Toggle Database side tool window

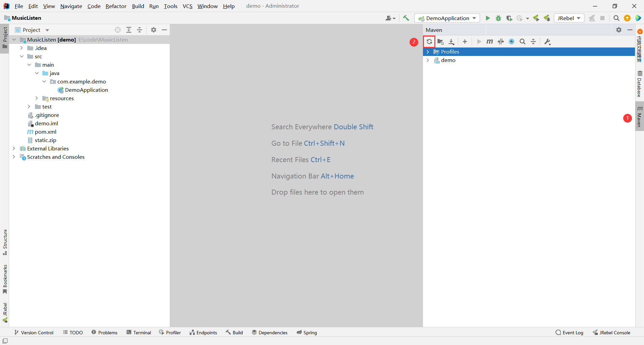640,84
